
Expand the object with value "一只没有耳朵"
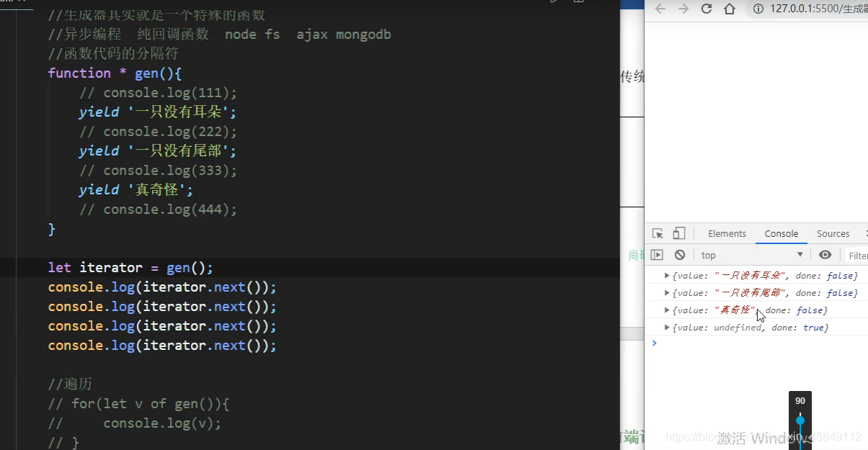coord(667,275)
